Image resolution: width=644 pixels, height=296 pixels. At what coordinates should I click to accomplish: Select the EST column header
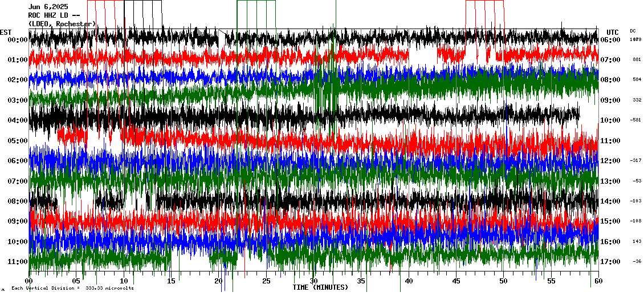pyautogui.click(x=6, y=32)
